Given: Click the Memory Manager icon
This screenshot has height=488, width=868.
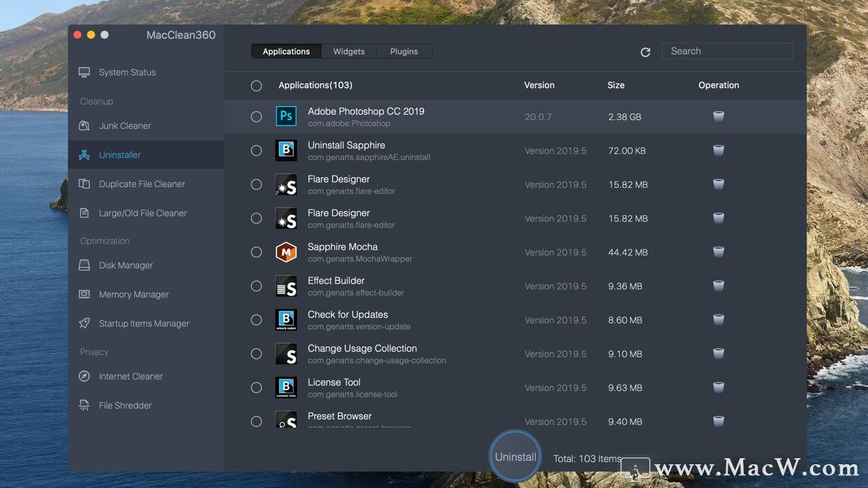Looking at the screenshot, I should tap(84, 294).
